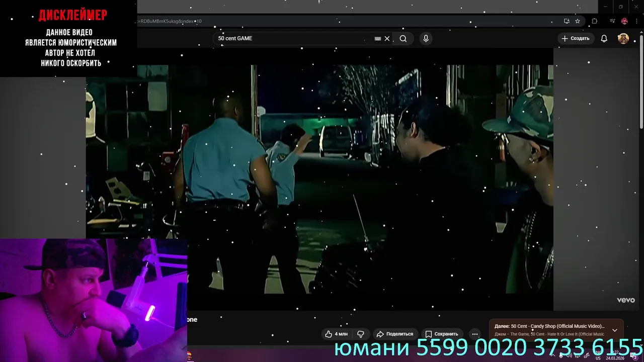Viewport: 644px width, 362px height.
Task: Start voice search with the microphone icon
Action: click(426, 38)
